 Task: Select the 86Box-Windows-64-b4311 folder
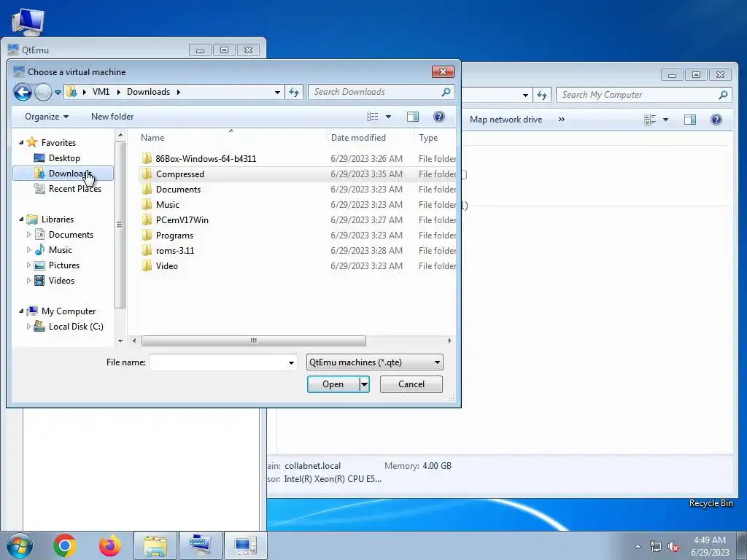point(206,158)
